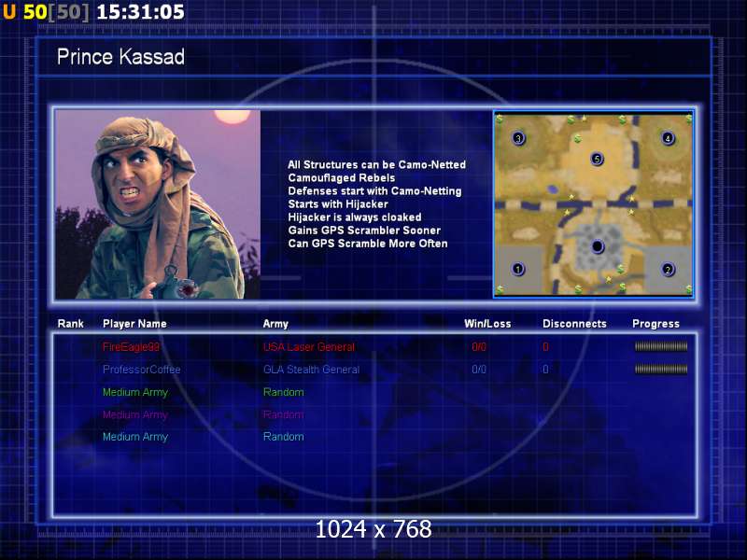
Task: Click 'Can GPS Scramble More Often' line
Action: coord(368,244)
